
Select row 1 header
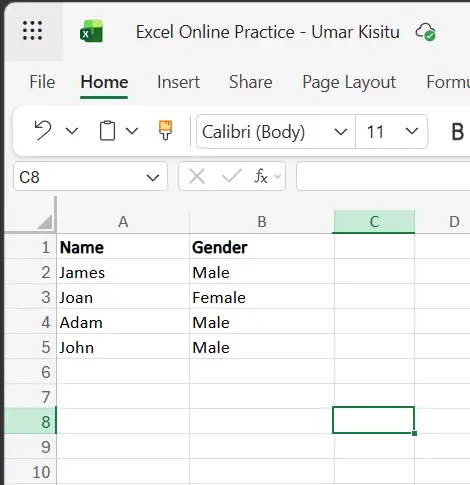point(30,246)
